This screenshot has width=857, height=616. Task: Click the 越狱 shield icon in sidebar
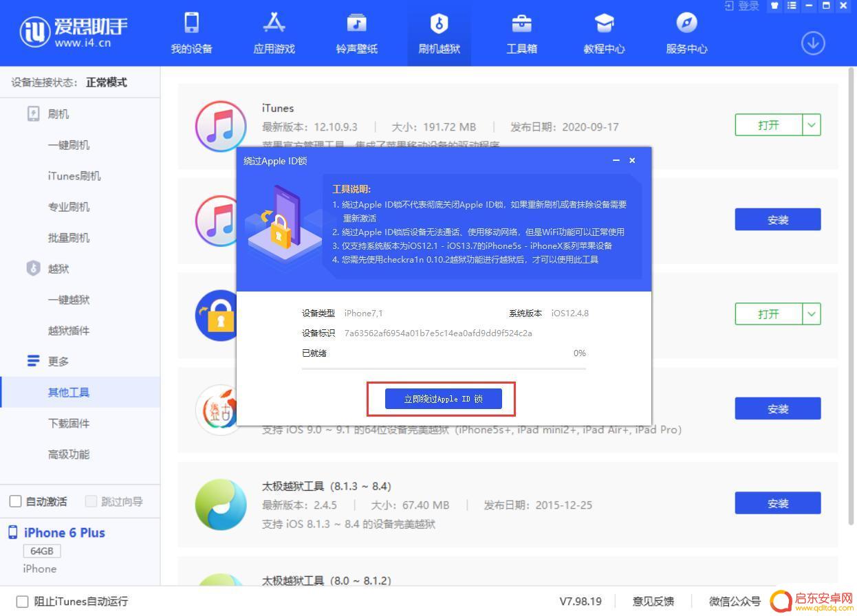coord(33,268)
